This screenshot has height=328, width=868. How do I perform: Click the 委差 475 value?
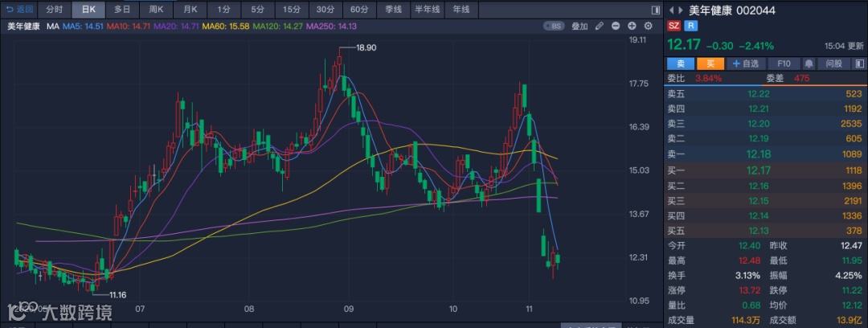[801, 78]
